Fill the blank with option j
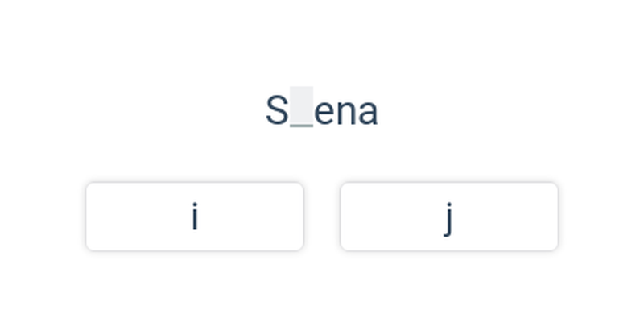This screenshot has height=322, width=644. (x=449, y=217)
